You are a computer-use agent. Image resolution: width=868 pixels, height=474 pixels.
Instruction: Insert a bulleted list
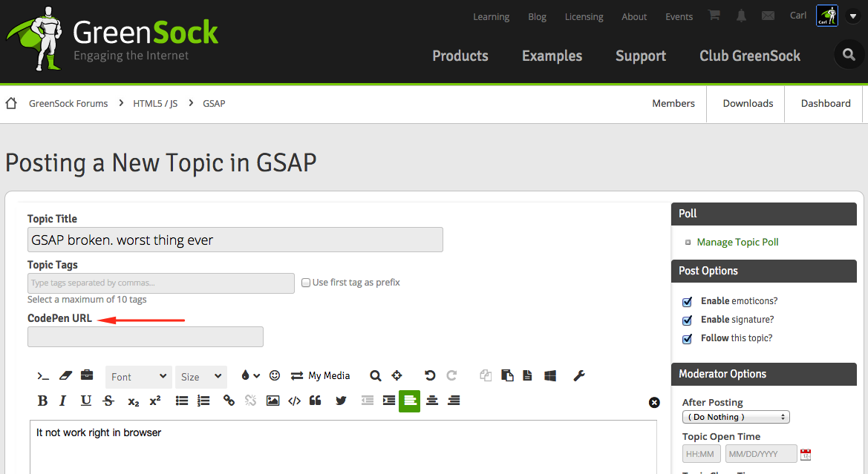tap(182, 401)
